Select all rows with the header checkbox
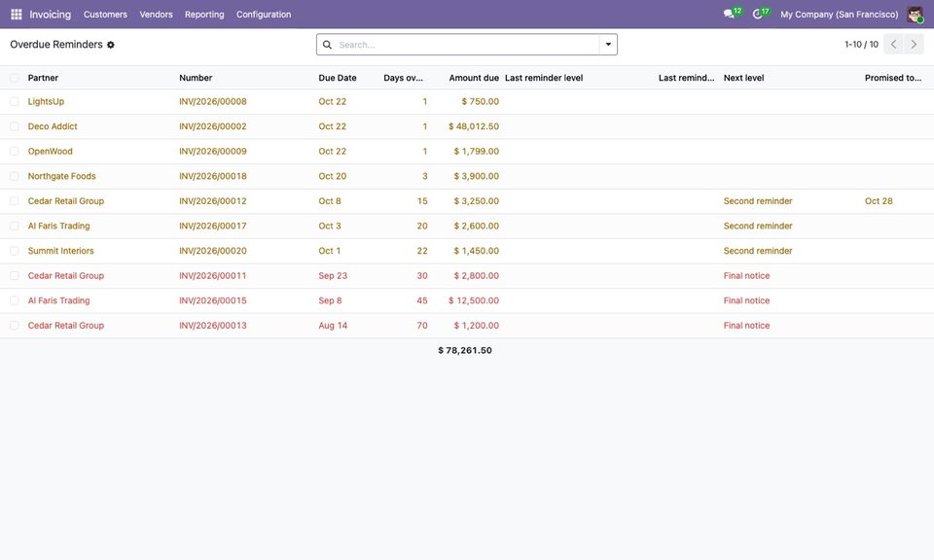The width and height of the screenshot is (934, 560). [x=15, y=78]
